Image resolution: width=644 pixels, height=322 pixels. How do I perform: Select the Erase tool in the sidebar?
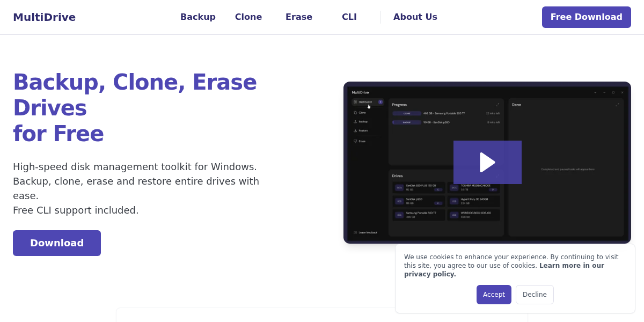(362, 140)
